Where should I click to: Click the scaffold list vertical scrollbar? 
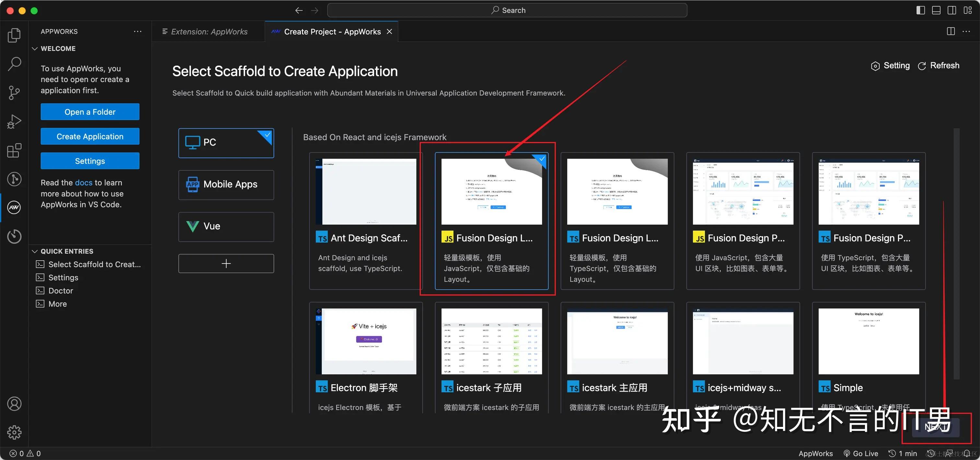tap(956, 254)
